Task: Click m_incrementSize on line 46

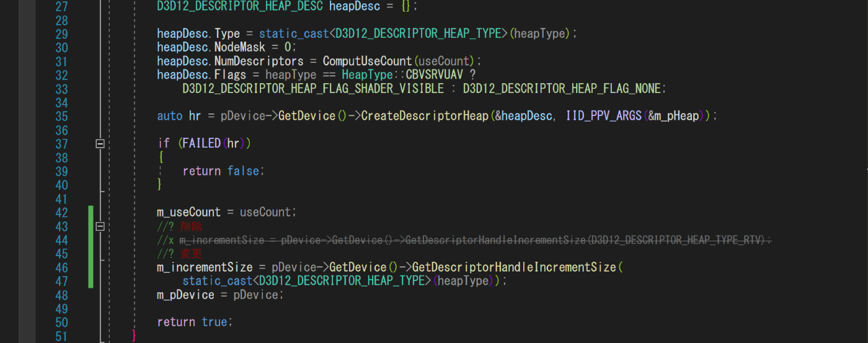Action: (205, 267)
